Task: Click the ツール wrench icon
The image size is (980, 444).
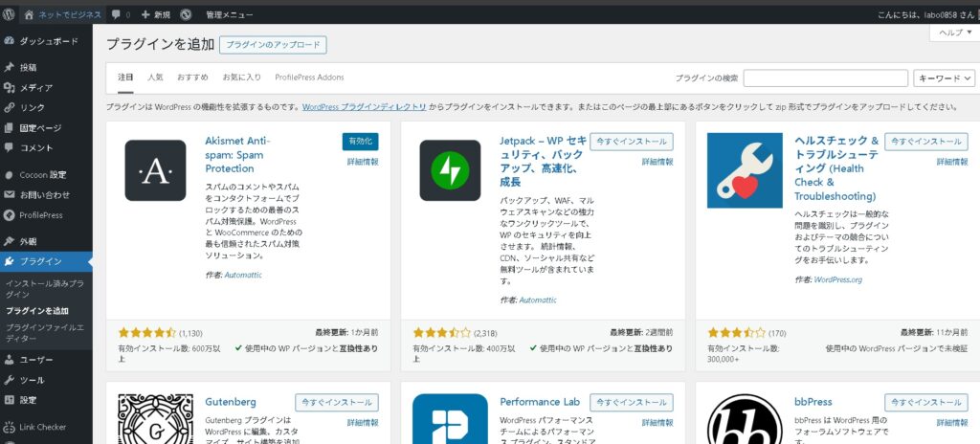Action: point(9,380)
